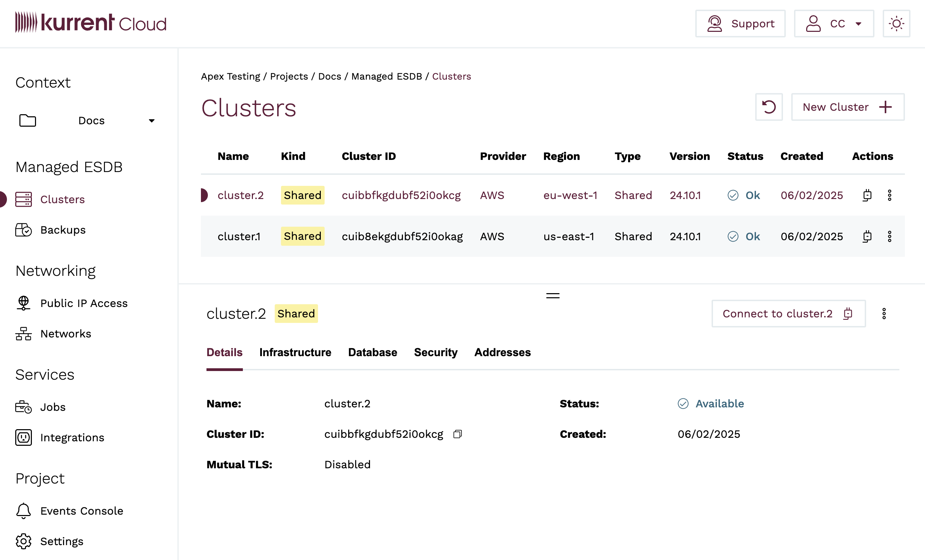Select Jobs under Services
This screenshot has width=925, height=560.
[52, 407]
